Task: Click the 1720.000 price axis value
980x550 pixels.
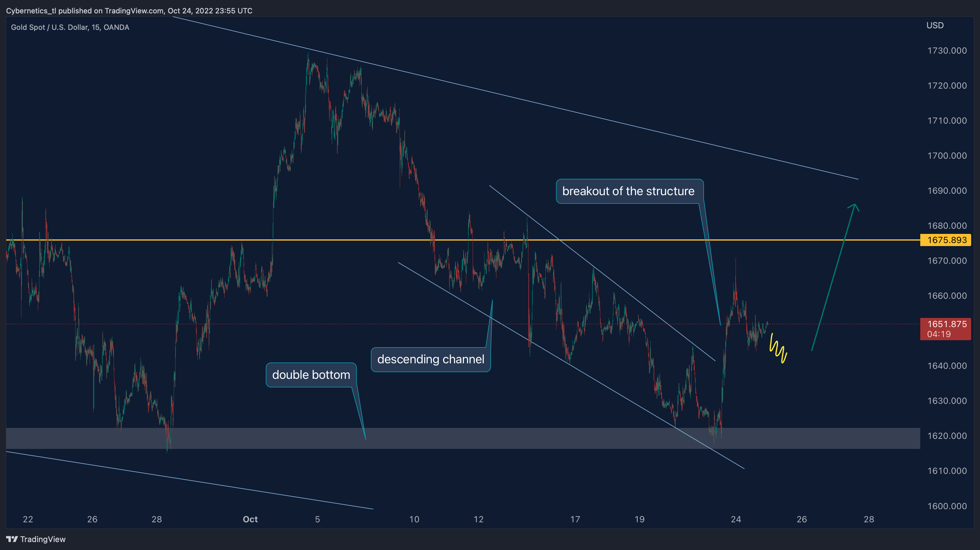Action: point(947,86)
